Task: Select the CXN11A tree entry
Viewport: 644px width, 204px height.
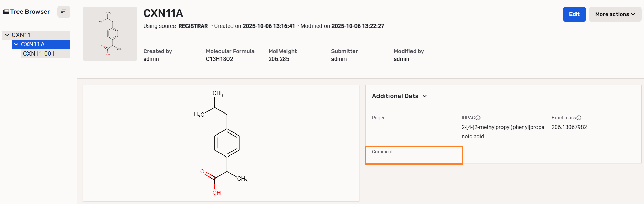Action: pyautogui.click(x=33, y=44)
